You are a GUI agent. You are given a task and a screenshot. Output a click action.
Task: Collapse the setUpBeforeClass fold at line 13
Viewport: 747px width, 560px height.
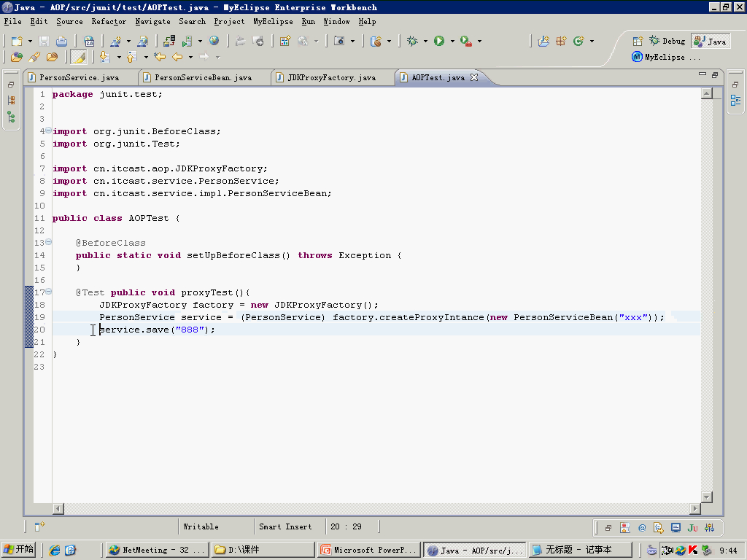49,242
